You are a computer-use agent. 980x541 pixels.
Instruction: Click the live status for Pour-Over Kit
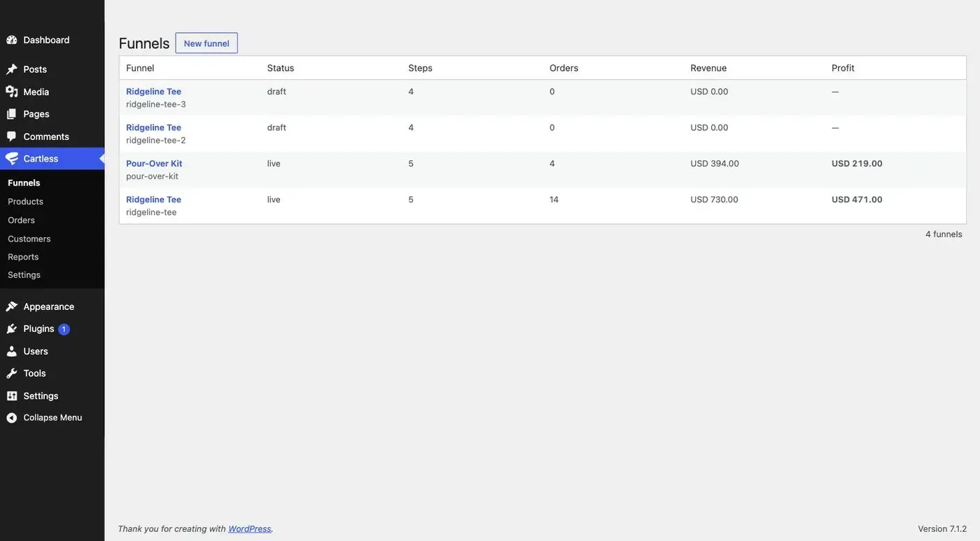(x=274, y=164)
